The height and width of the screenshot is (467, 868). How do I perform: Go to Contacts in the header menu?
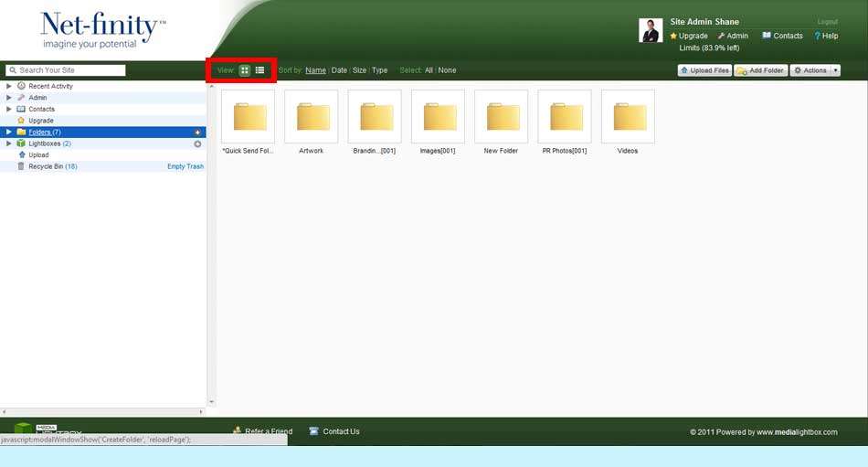coord(782,36)
